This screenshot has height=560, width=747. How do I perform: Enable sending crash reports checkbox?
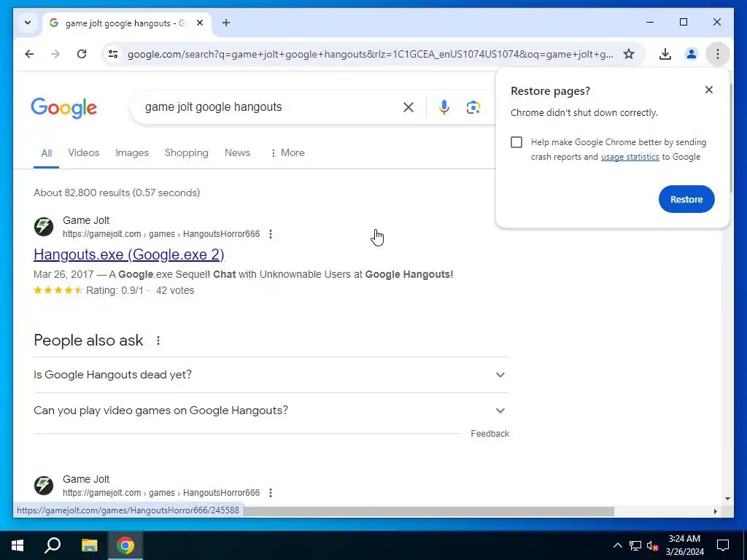click(x=516, y=142)
